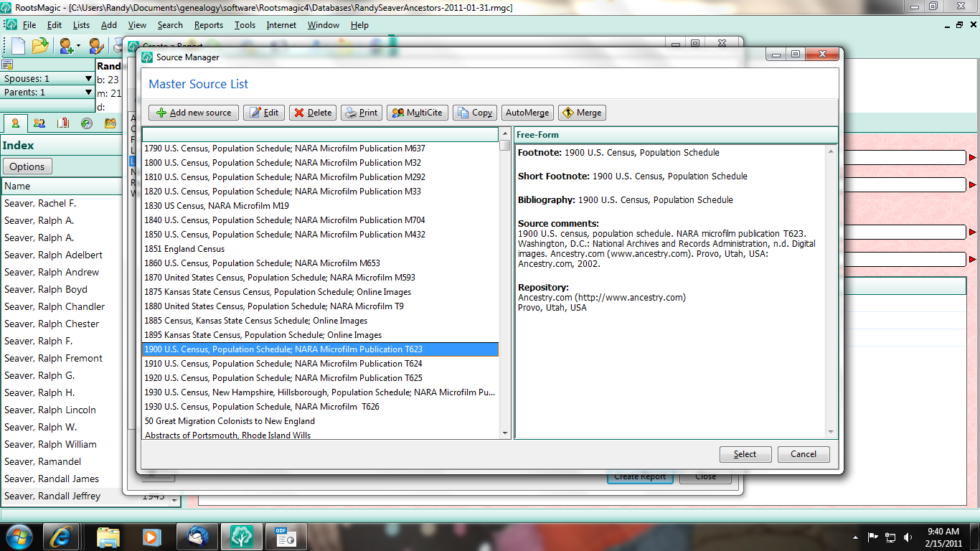Click the Name column header in Index
Image resolution: width=980 pixels, height=551 pixels.
(62, 186)
